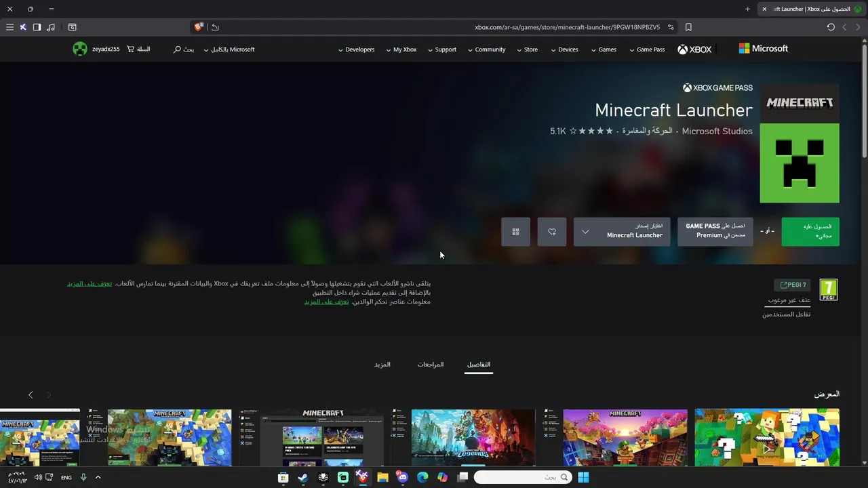Open the PEGI 7 external link

click(x=792, y=285)
